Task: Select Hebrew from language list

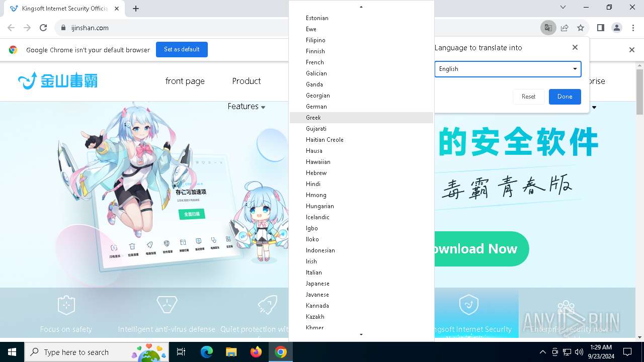Action: (361, 173)
